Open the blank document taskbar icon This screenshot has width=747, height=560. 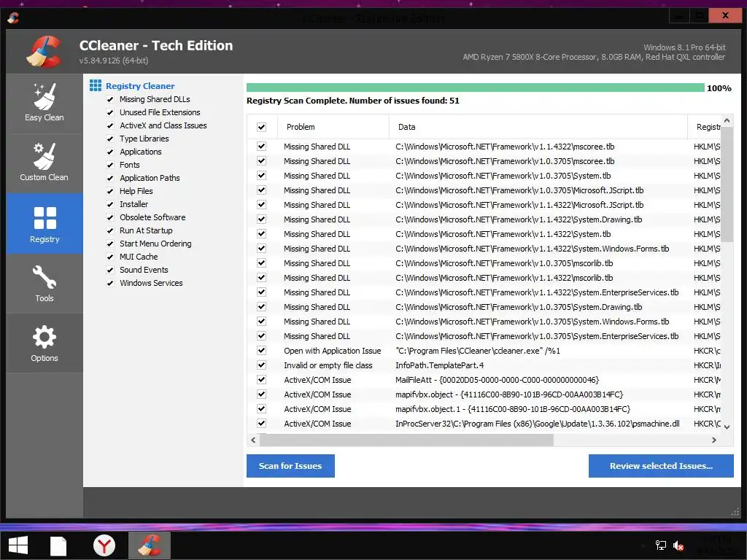pos(58,545)
